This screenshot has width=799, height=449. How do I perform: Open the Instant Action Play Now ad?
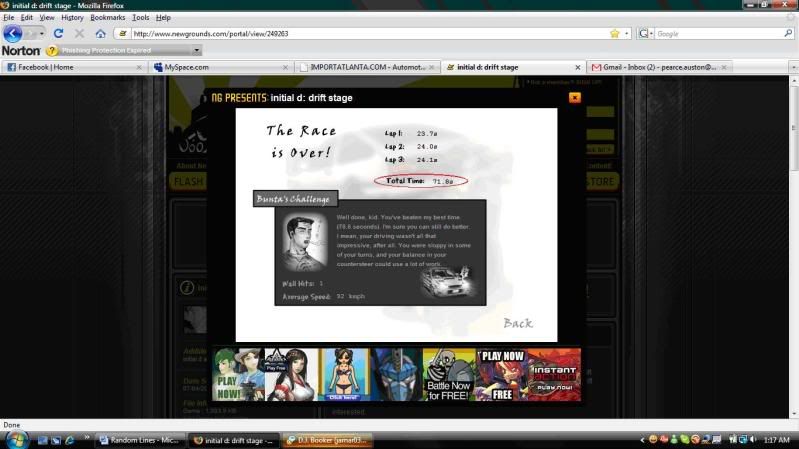pos(554,375)
